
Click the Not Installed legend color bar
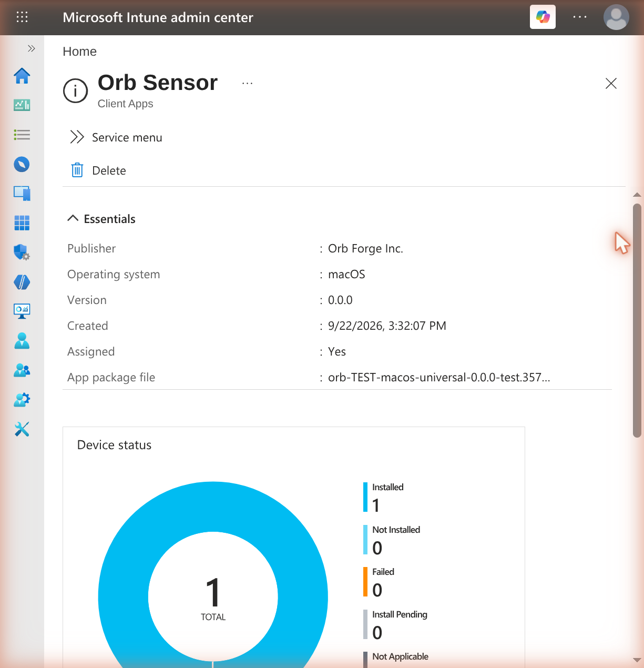(365, 539)
